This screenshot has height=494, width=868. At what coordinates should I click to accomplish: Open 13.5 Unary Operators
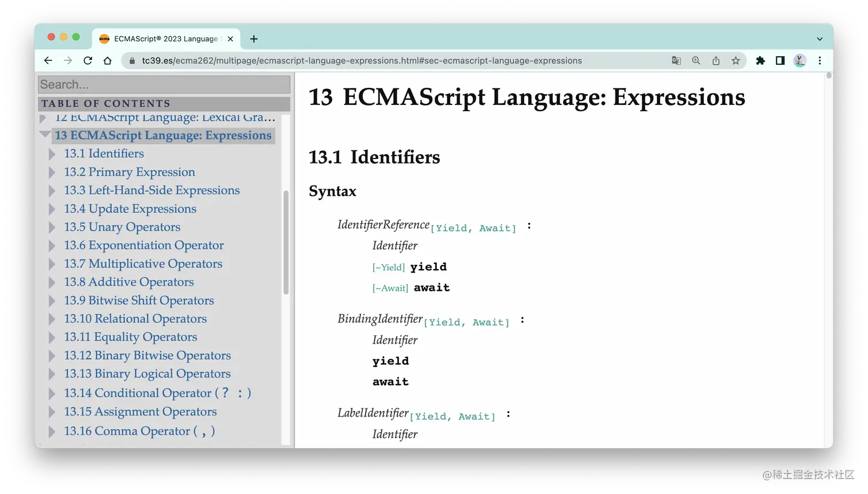[x=122, y=227]
